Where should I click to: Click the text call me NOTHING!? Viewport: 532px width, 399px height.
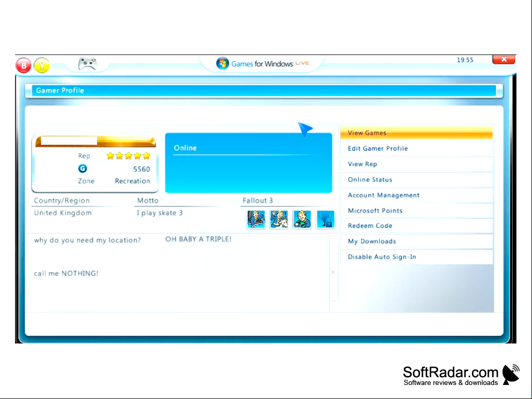[66, 273]
